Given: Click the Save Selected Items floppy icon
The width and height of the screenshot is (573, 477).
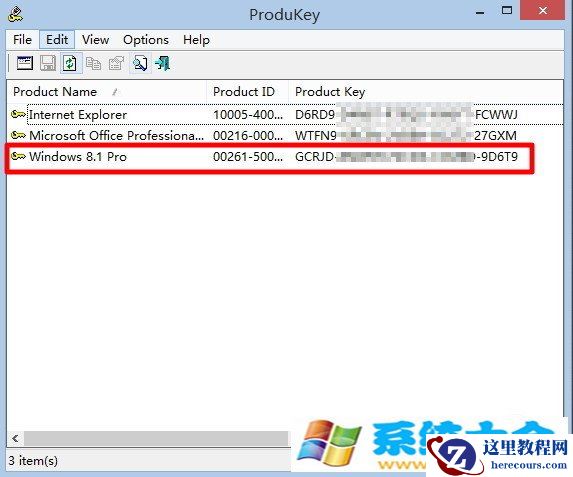Looking at the screenshot, I should 48,63.
